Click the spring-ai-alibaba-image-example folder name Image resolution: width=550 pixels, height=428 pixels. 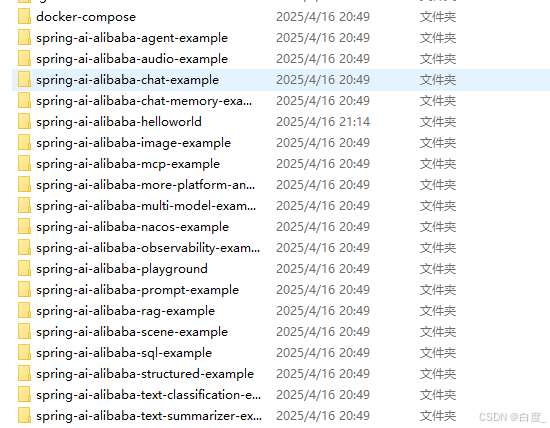click(x=133, y=143)
